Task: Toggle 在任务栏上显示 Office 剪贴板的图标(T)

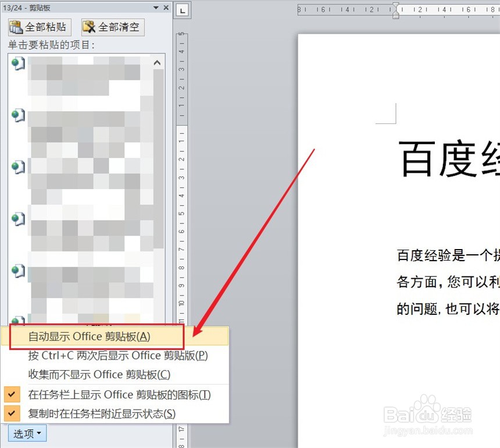Action: click(x=115, y=394)
